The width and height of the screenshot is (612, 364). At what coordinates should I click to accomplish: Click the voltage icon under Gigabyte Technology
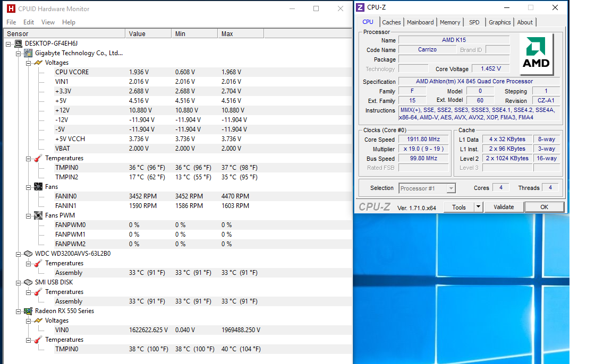pyautogui.click(x=38, y=63)
